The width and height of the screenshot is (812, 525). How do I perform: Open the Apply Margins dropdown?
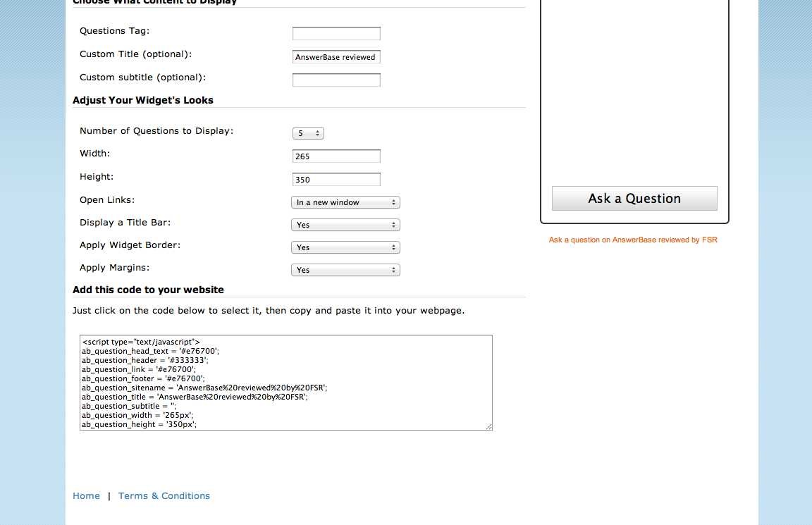tap(345, 270)
